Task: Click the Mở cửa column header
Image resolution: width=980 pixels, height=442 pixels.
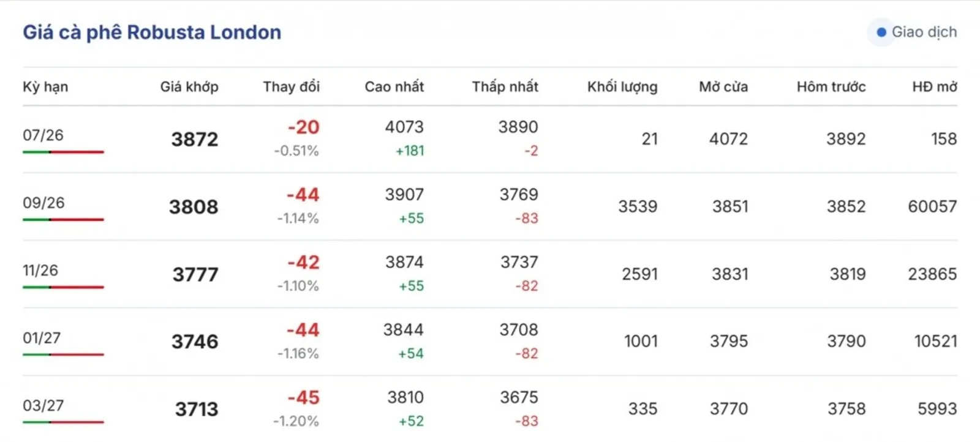Action: [723, 87]
